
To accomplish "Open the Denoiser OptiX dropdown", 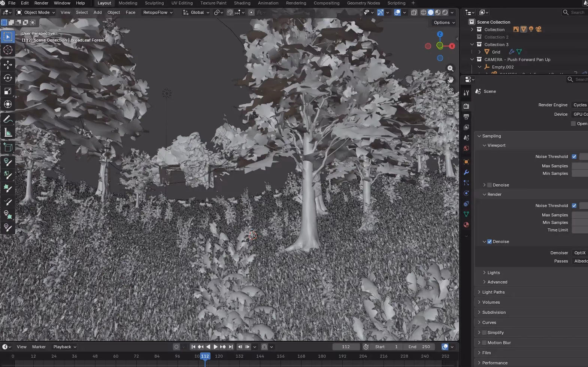I will coord(580,253).
